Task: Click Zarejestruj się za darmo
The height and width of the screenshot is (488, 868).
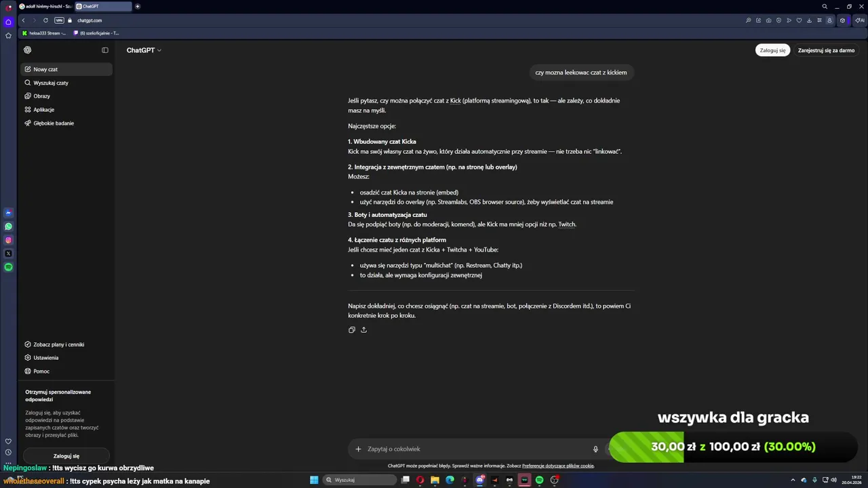Action: coord(826,50)
